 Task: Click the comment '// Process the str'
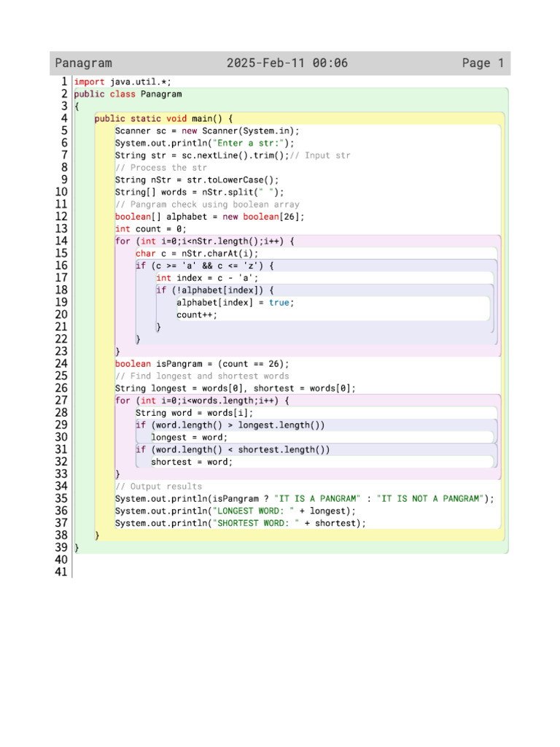(161, 168)
